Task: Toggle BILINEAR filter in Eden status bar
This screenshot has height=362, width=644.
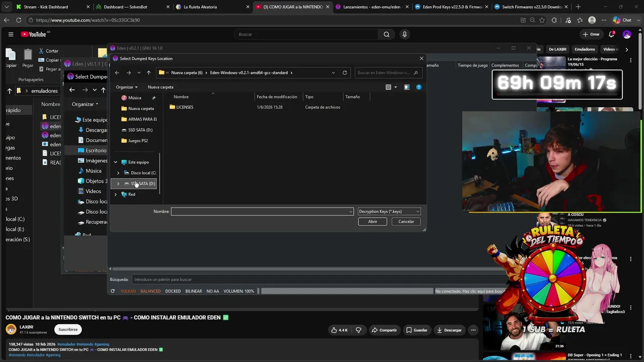Action: coord(194,291)
